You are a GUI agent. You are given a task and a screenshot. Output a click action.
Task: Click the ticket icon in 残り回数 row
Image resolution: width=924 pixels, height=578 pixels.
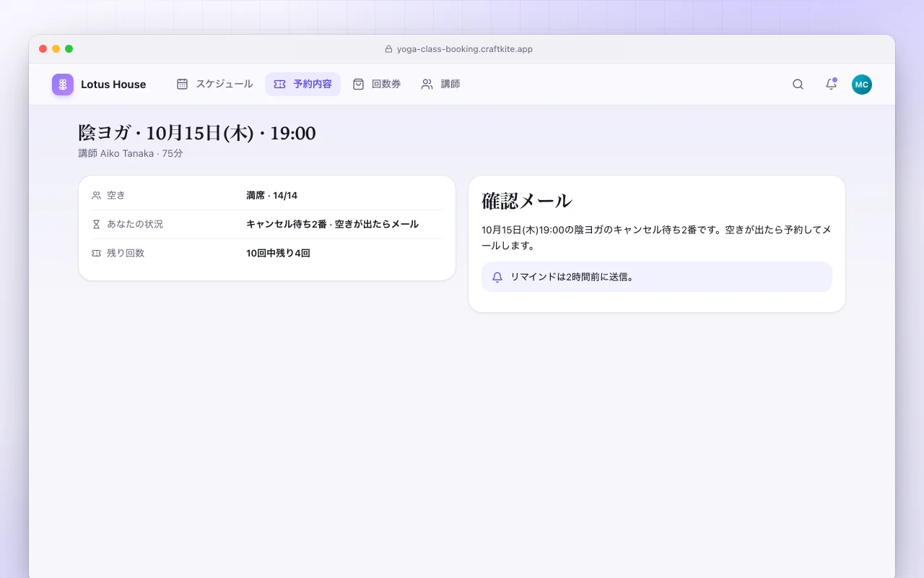click(x=97, y=253)
